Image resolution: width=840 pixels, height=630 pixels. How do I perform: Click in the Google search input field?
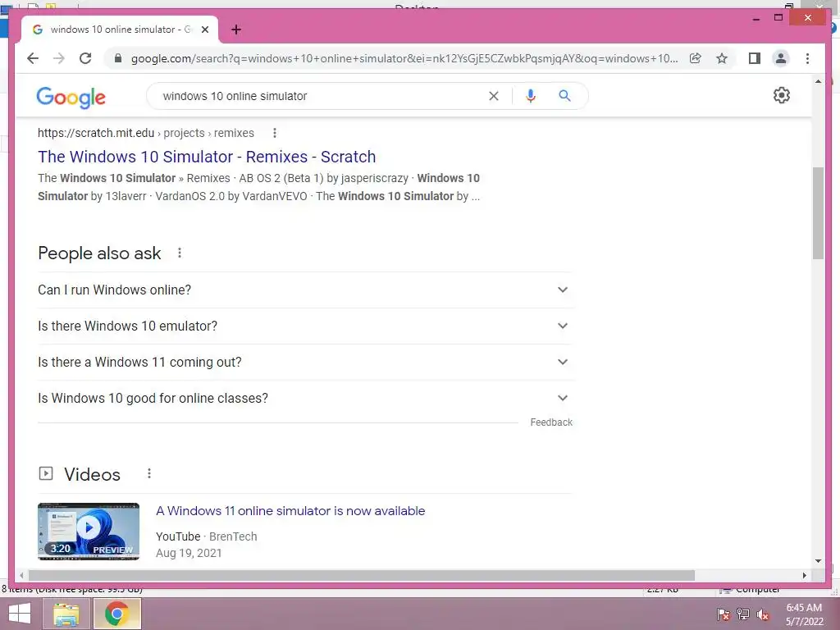tap(322, 96)
